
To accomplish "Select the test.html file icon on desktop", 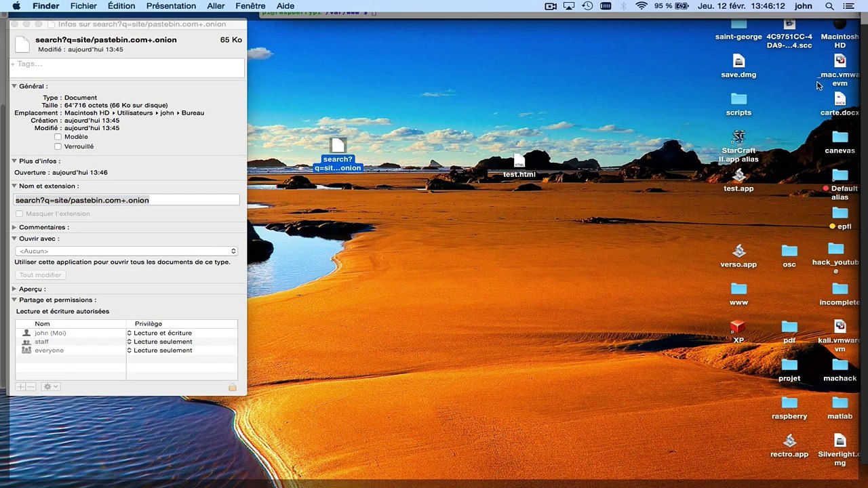I will coord(519,161).
